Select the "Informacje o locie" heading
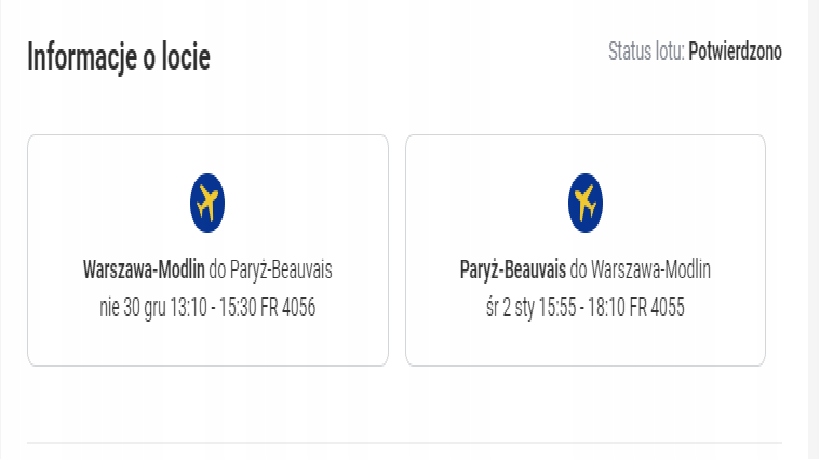The width and height of the screenshot is (819, 460). coord(119,56)
